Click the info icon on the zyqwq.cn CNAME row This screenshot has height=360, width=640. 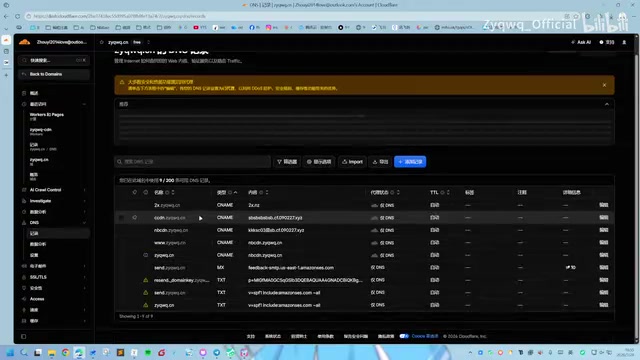coord(146,255)
